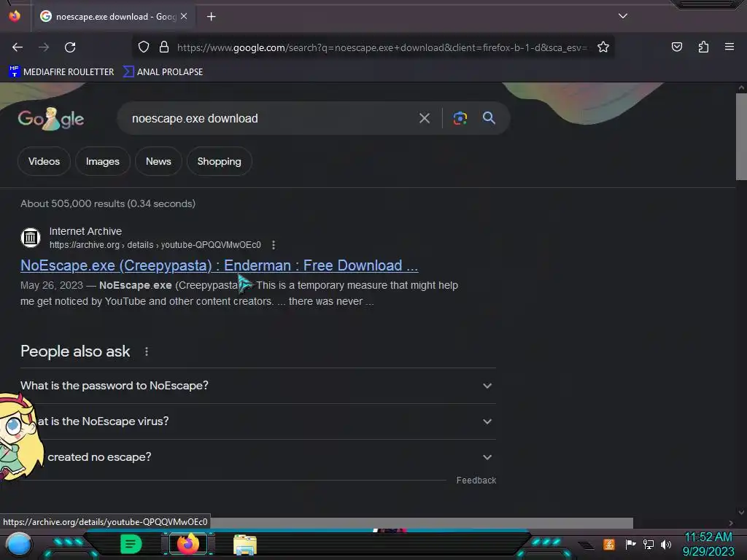Click the 'People also ask' heading

(75, 351)
